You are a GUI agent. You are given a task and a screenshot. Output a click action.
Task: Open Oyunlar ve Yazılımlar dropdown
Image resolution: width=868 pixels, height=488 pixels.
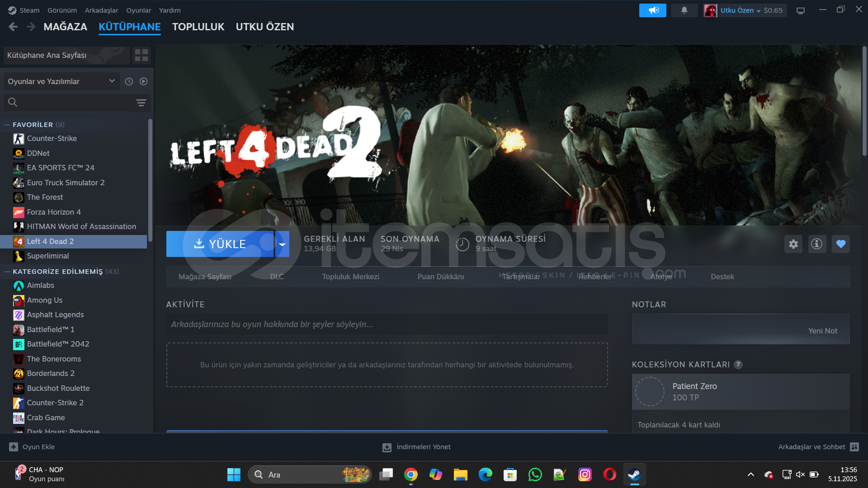(x=61, y=81)
